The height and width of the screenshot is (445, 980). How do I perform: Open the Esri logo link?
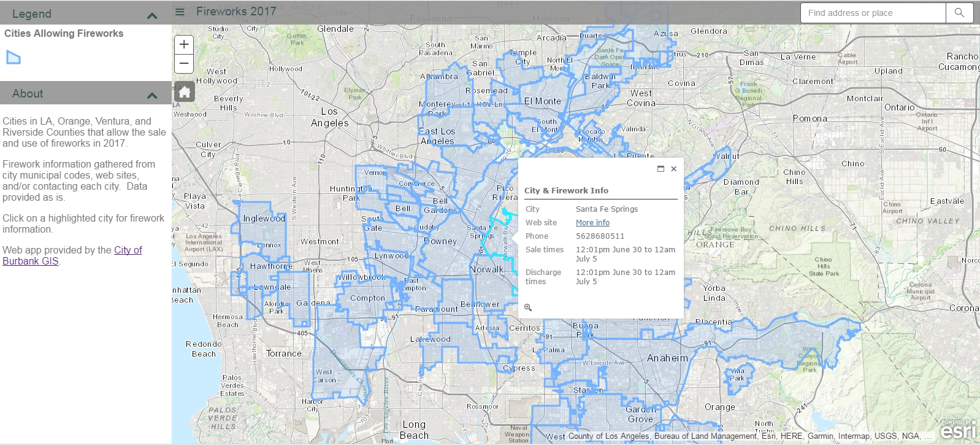[x=958, y=430]
